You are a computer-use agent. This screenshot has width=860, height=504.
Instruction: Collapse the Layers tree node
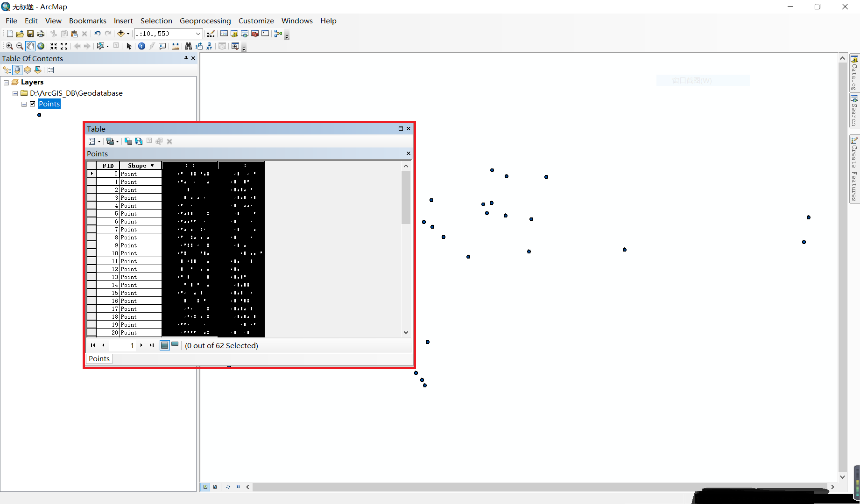(x=7, y=82)
